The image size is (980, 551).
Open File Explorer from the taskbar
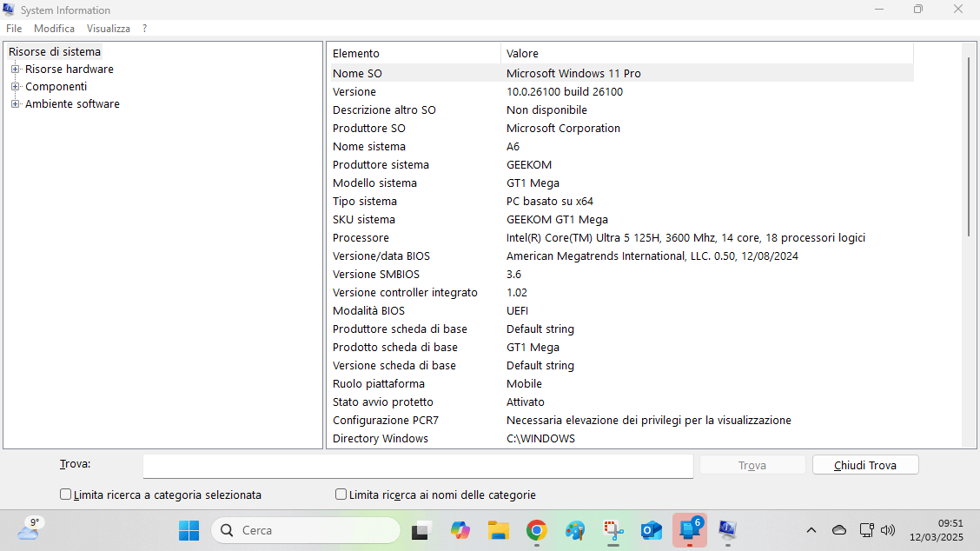coord(498,530)
